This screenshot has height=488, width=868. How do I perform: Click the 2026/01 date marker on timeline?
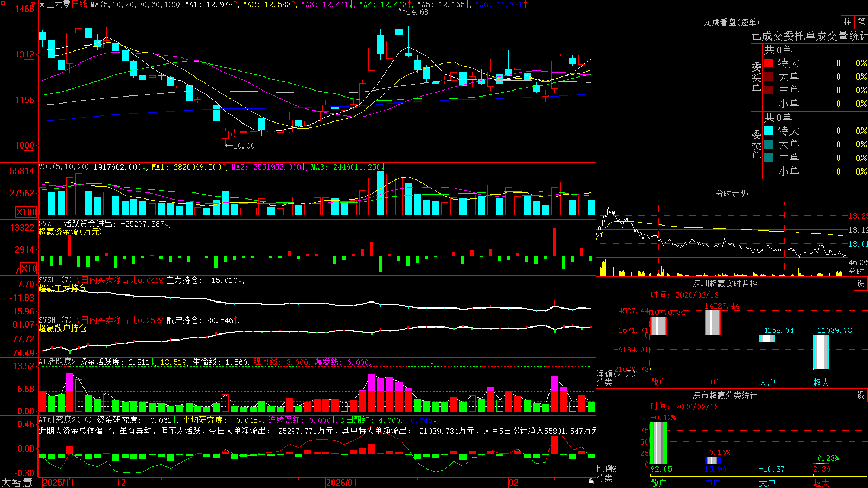(x=342, y=483)
